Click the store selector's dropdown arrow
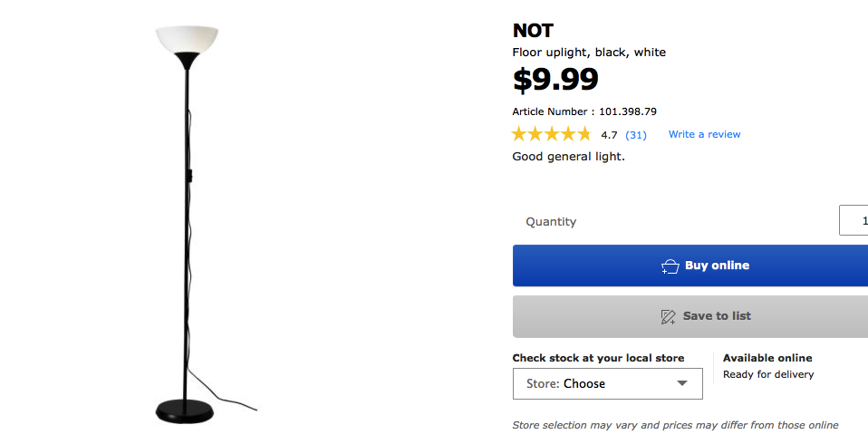Screen dimensions: 868x444 [x=682, y=383]
